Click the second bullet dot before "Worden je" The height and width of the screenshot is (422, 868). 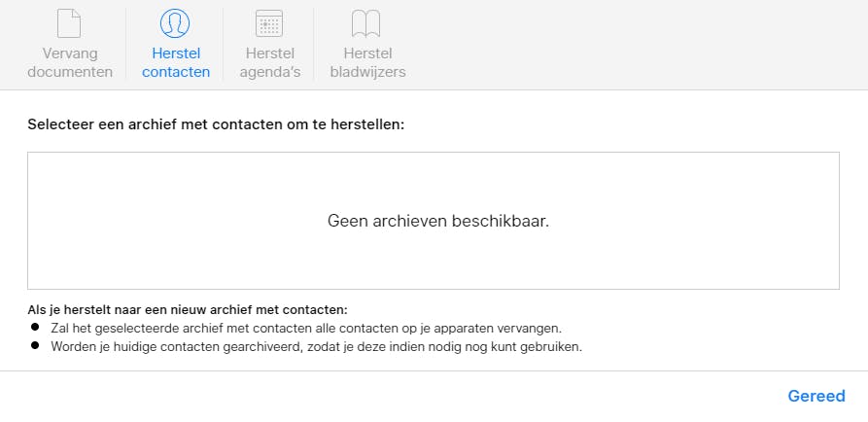35,345
